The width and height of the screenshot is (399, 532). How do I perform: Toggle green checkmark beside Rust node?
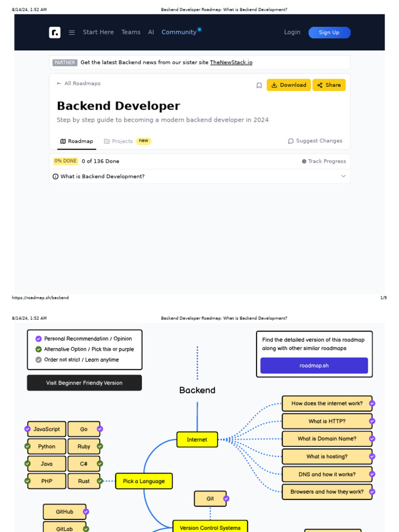(x=100, y=481)
